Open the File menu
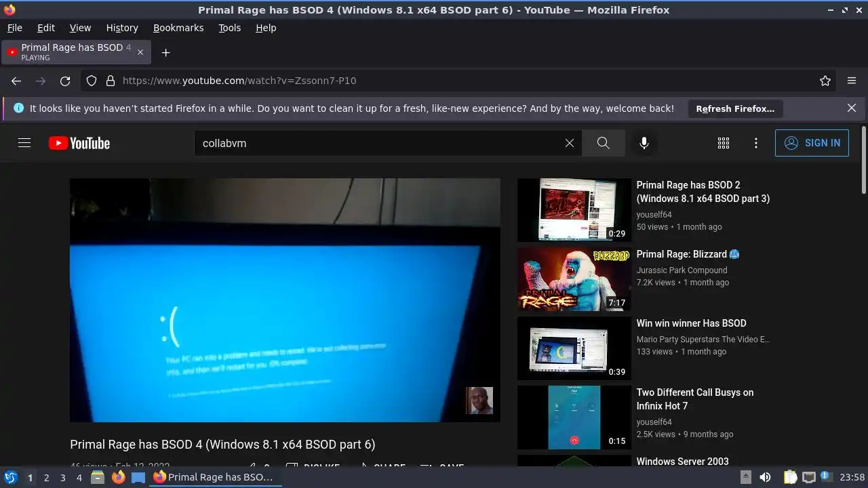Image resolution: width=868 pixels, height=488 pixels. tap(14, 28)
